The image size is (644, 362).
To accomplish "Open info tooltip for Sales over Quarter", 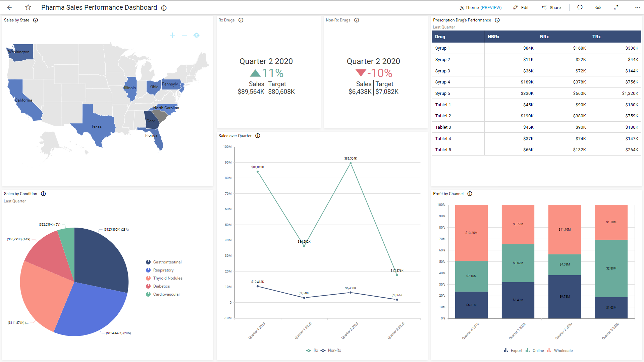I will [x=258, y=136].
